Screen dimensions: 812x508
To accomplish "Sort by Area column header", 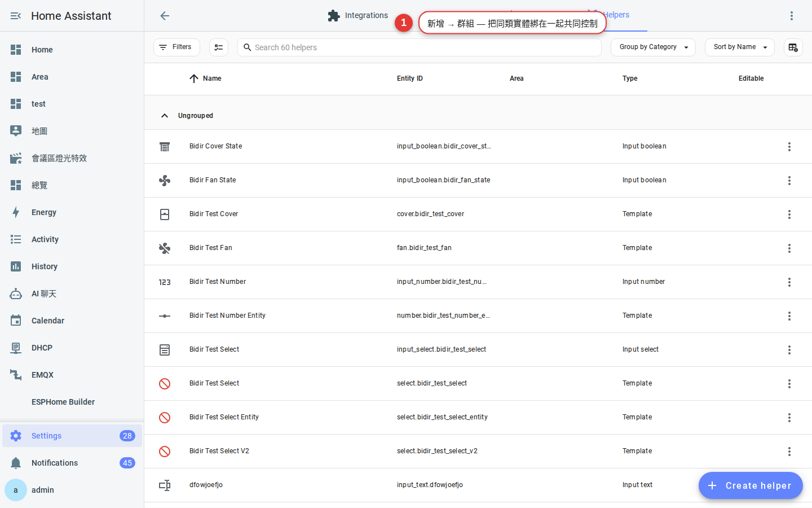I will pyautogui.click(x=517, y=78).
